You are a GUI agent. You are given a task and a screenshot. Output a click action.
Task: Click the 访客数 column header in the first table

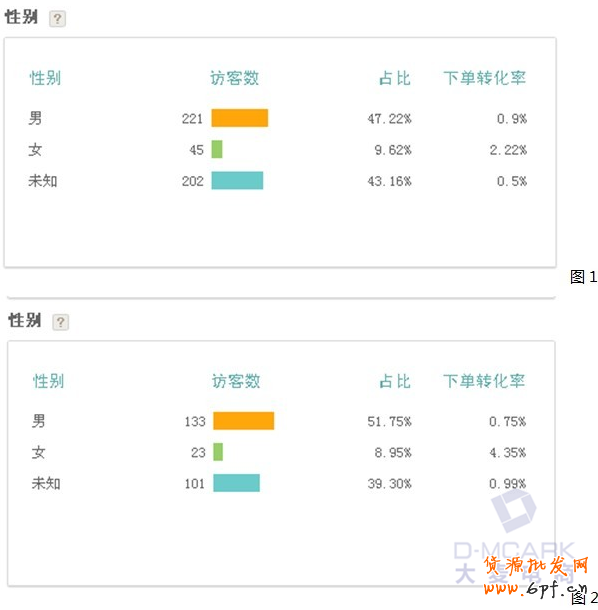(x=235, y=78)
